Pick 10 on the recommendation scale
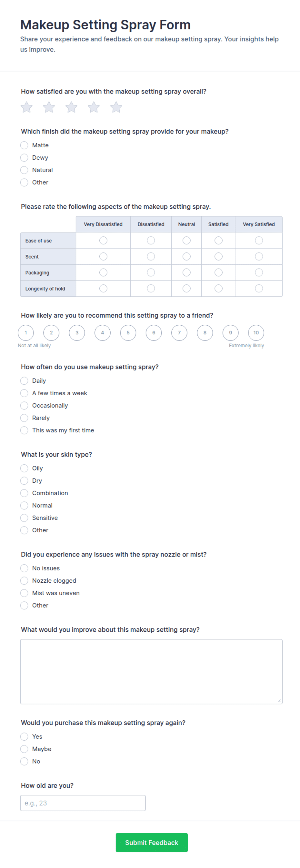Image resolution: width=300 pixels, height=868 pixels. (256, 332)
